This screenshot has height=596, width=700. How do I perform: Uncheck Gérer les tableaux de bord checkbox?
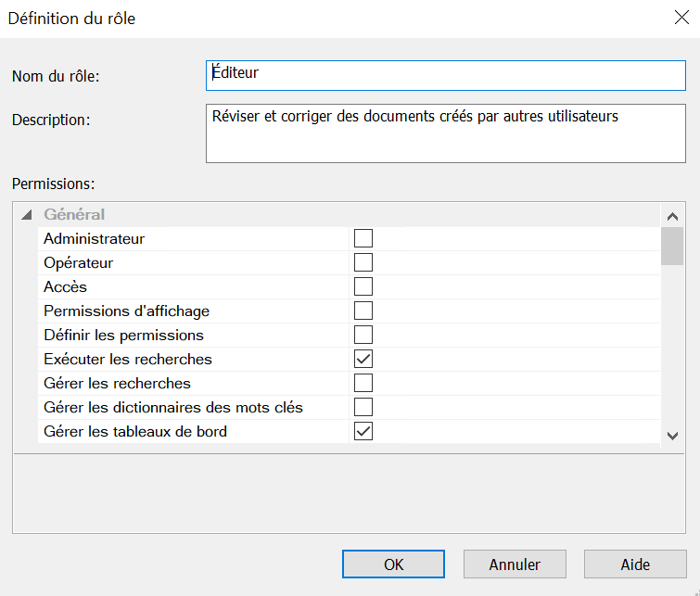tap(363, 431)
